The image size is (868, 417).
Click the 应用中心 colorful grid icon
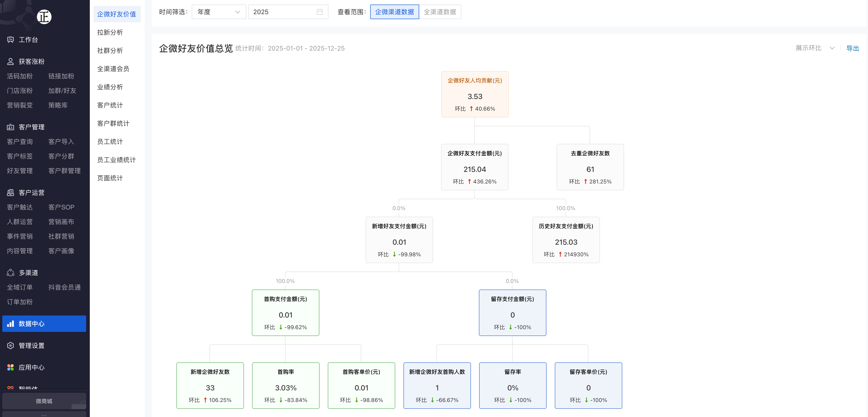coord(10,368)
